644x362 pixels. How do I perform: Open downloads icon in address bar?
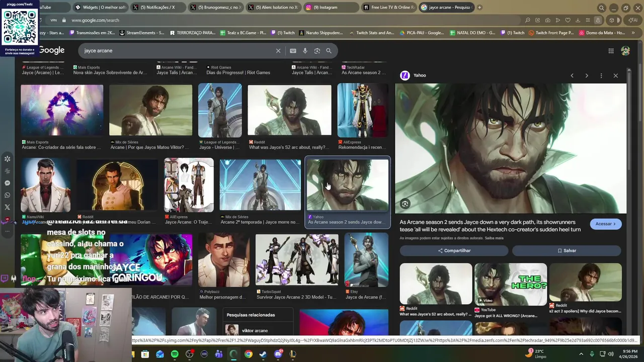(578, 20)
